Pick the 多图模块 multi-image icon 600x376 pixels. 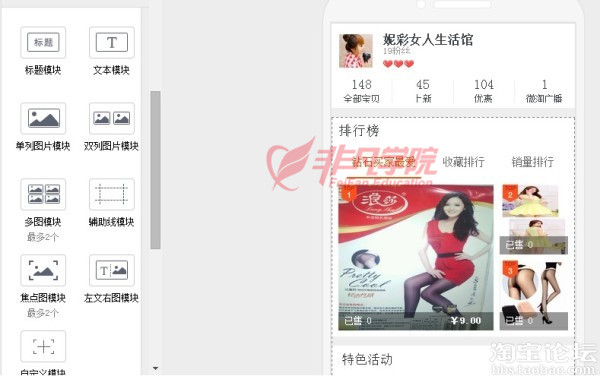pos(43,194)
